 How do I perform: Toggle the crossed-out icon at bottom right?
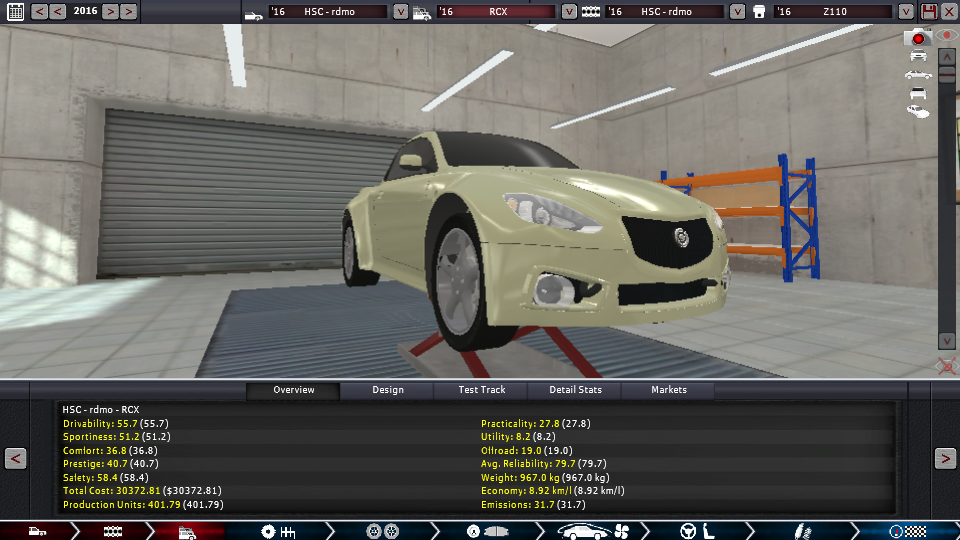[946, 366]
